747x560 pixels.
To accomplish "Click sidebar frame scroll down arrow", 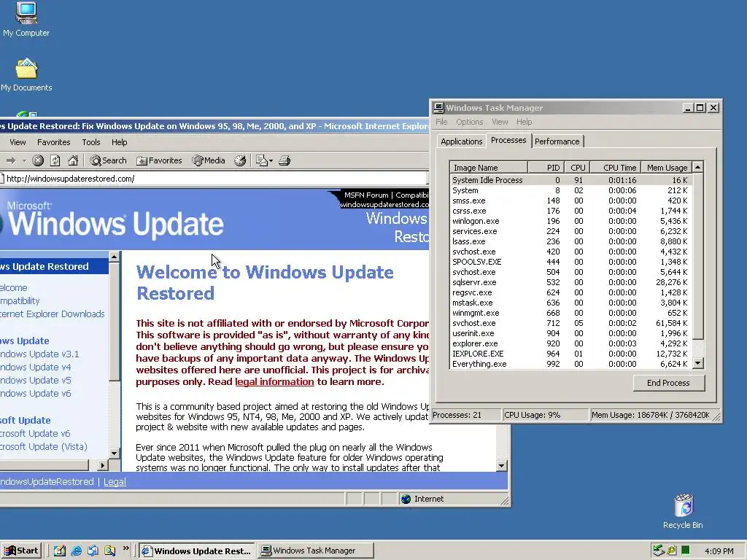I will (x=114, y=454).
